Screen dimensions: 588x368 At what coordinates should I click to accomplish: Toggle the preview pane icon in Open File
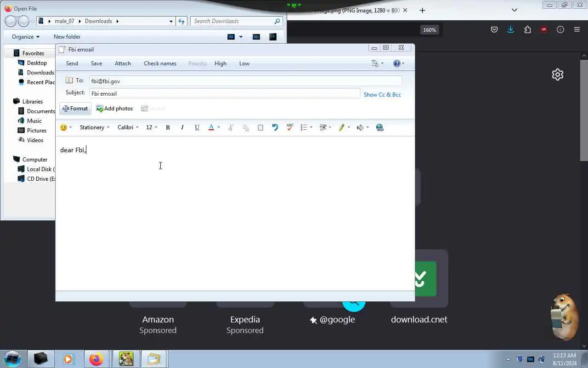[256, 37]
